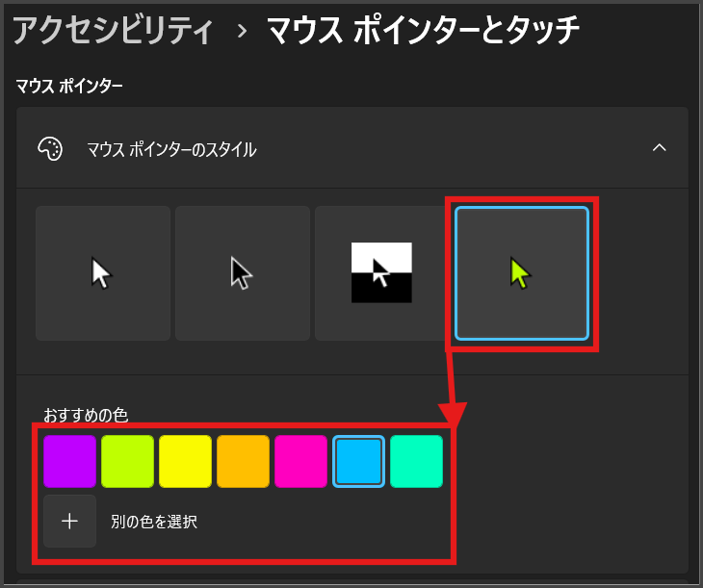Click the palette icon beside マウス ポインターのスタイル
This screenshot has height=588, width=703.
[x=49, y=148]
